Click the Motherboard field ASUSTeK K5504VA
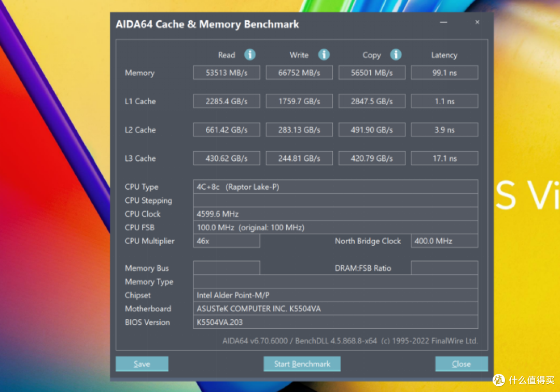The height and width of the screenshot is (392, 560). 335,309
